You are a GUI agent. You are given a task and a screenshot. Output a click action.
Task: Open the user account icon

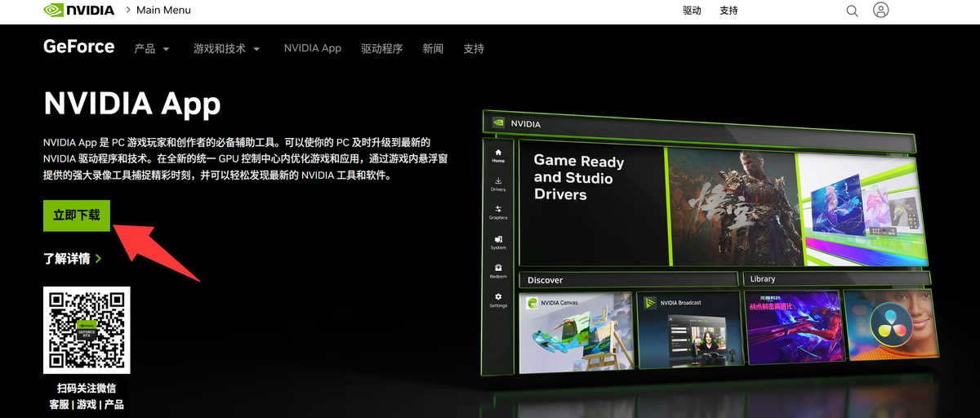coord(880,11)
